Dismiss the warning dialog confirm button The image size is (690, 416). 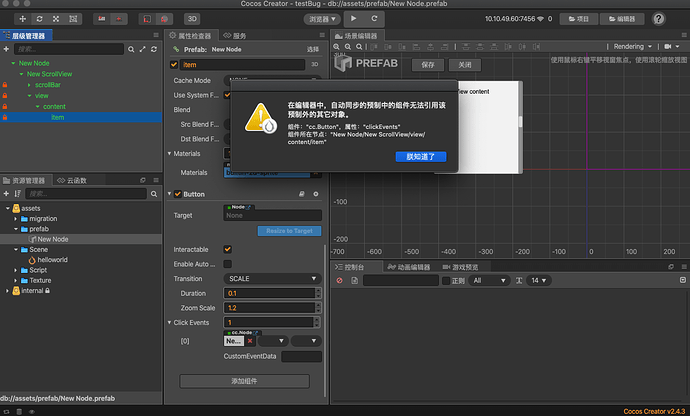point(421,157)
